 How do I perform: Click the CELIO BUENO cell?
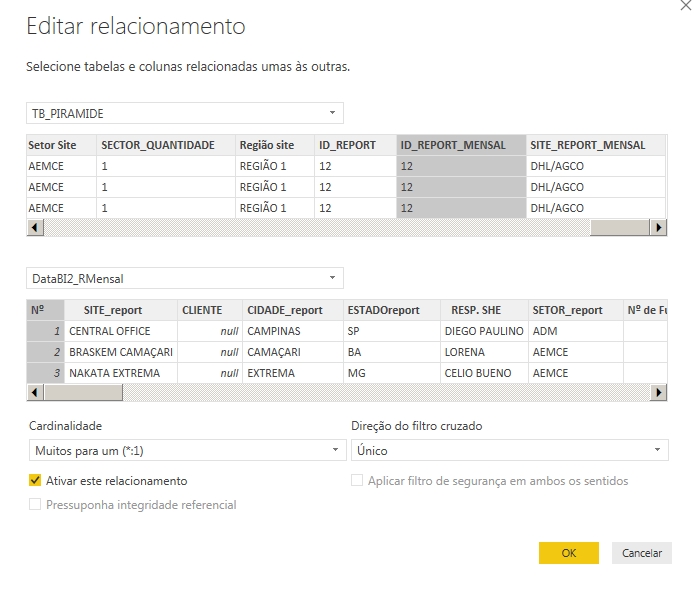point(484,373)
